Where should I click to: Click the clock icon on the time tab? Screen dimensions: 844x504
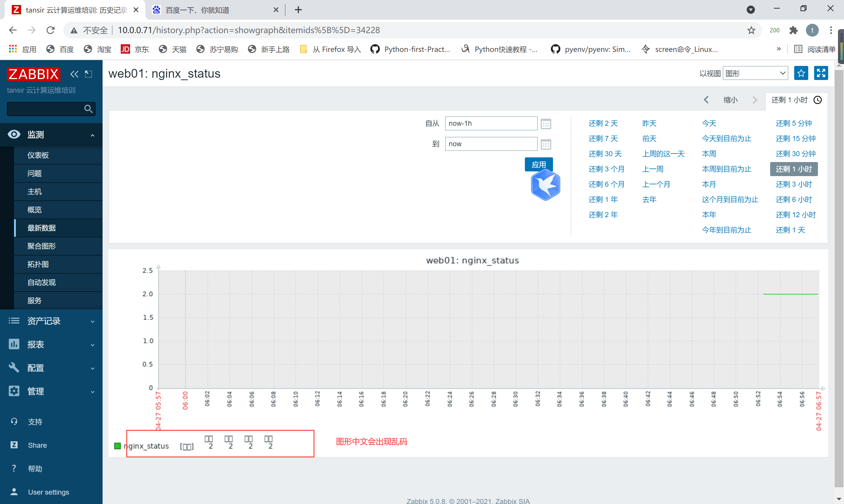[x=818, y=100]
